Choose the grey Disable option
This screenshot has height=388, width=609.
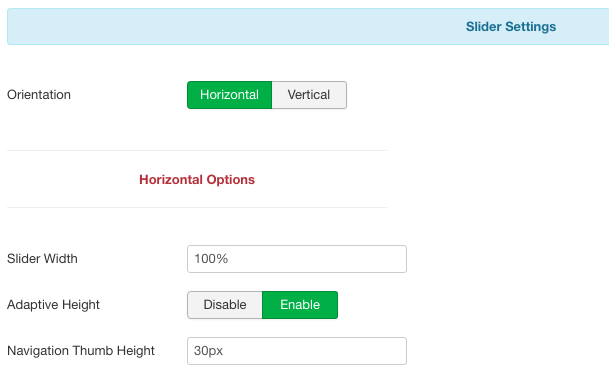(225, 305)
